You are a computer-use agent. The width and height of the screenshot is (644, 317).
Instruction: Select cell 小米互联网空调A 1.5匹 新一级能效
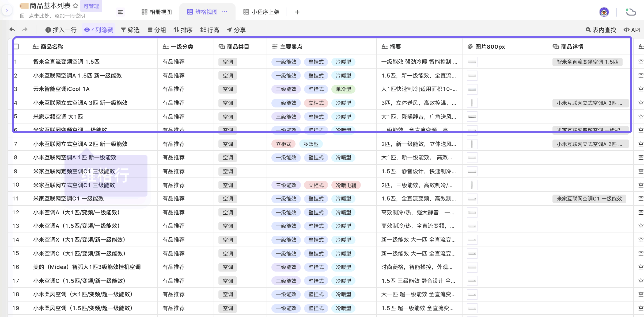click(91, 76)
